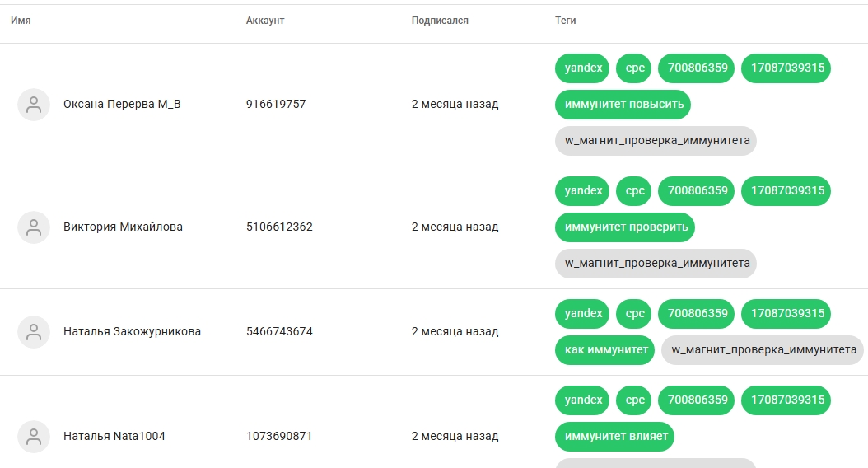Click account number 1073690871
The width and height of the screenshot is (868, 468).
pyautogui.click(x=279, y=437)
